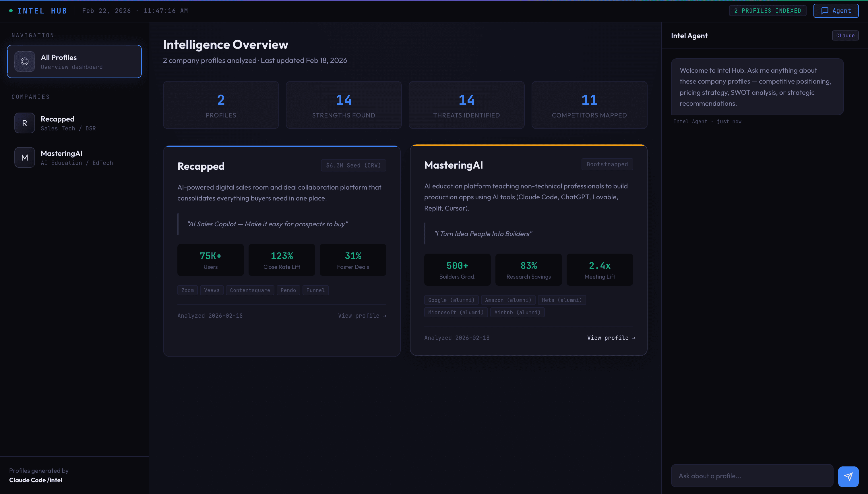This screenshot has height=494, width=868.
Task: Click the Meta (alumni) tag
Action: (561, 300)
